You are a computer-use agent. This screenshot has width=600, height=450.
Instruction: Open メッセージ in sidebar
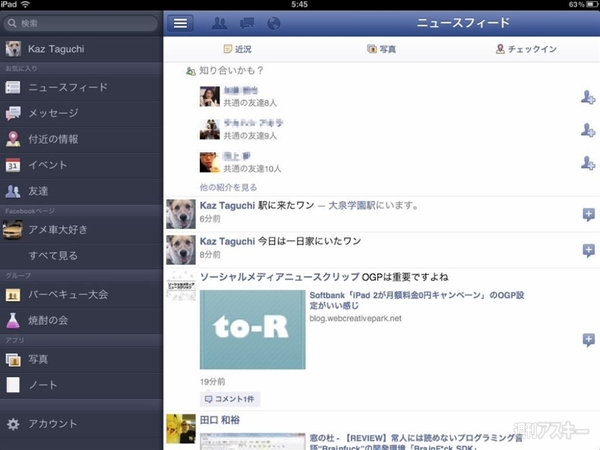[81, 113]
